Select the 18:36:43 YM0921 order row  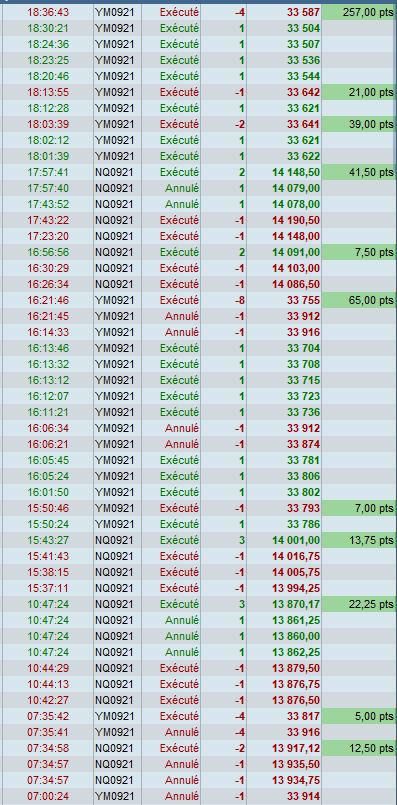pos(199,12)
